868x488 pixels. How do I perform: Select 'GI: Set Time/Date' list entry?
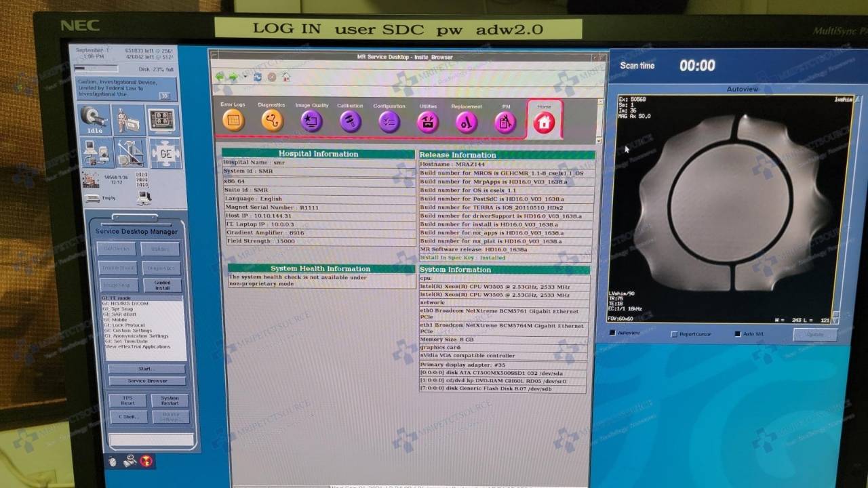click(126, 342)
